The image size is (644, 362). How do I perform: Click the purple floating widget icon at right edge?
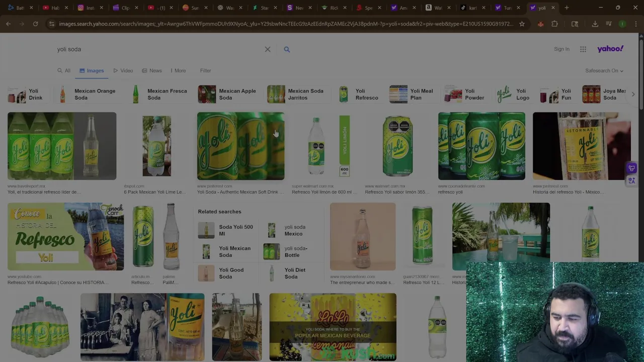pos(632,168)
